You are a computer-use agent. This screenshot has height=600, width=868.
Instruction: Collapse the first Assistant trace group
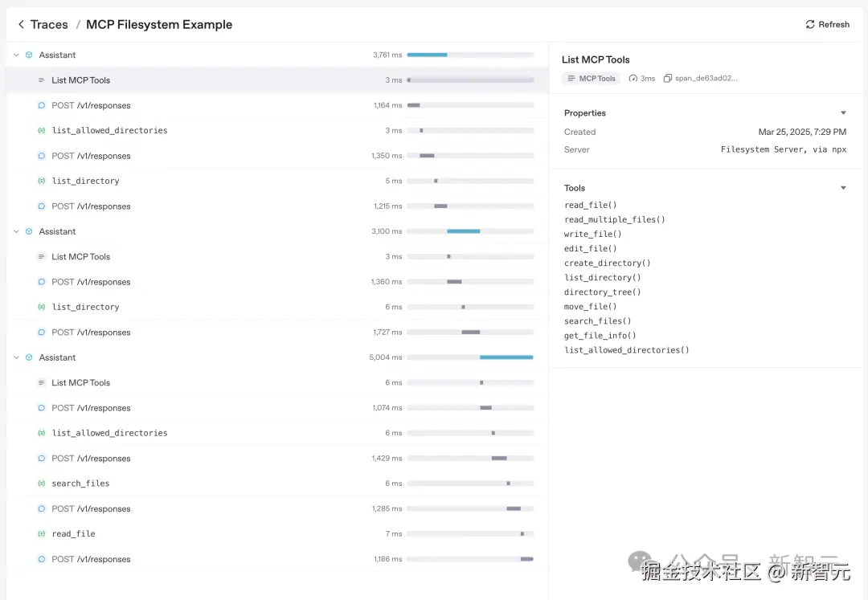pos(16,55)
